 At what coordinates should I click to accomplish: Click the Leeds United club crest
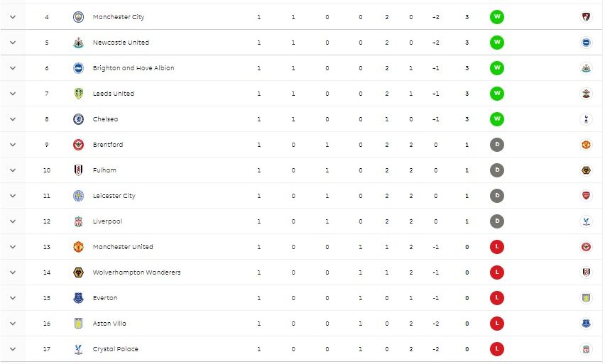click(78, 94)
